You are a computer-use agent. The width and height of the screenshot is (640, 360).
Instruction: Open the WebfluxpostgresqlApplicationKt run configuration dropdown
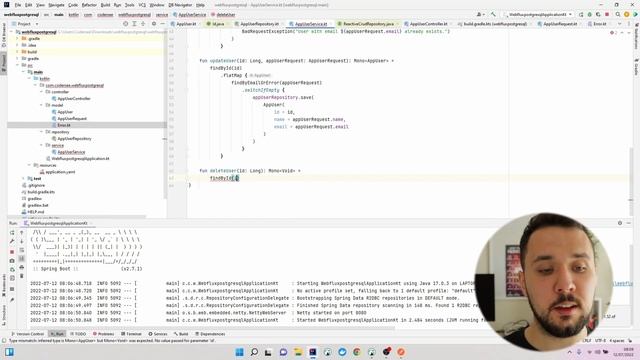(538, 14)
